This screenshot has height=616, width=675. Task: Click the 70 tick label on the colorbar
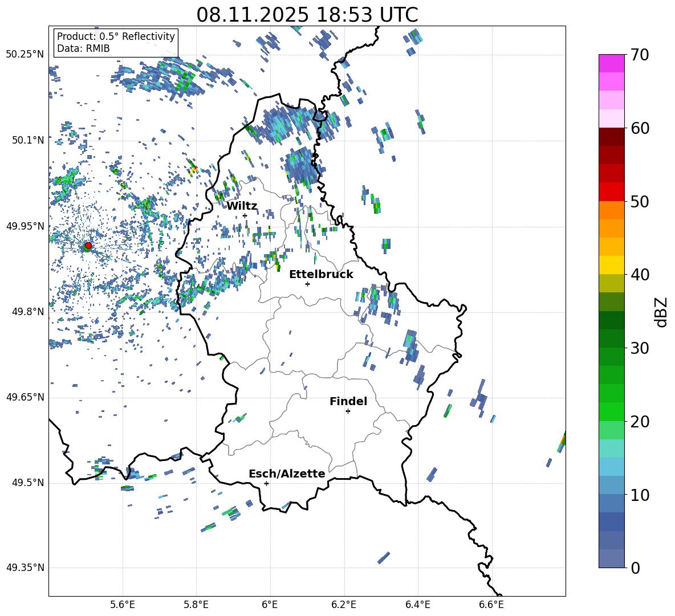(x=641, y=55)
